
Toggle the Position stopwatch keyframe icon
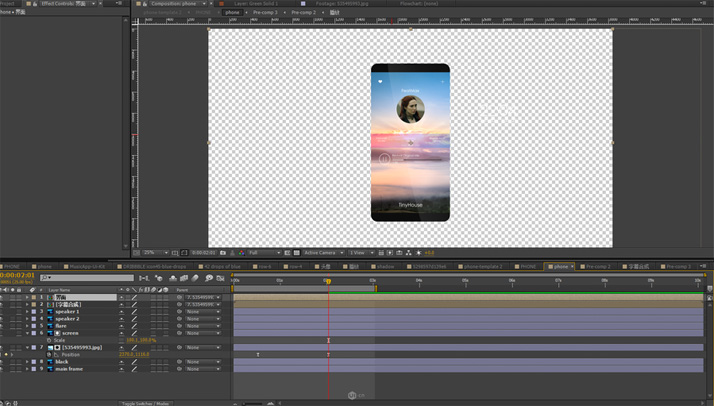[x=47, y=354]
